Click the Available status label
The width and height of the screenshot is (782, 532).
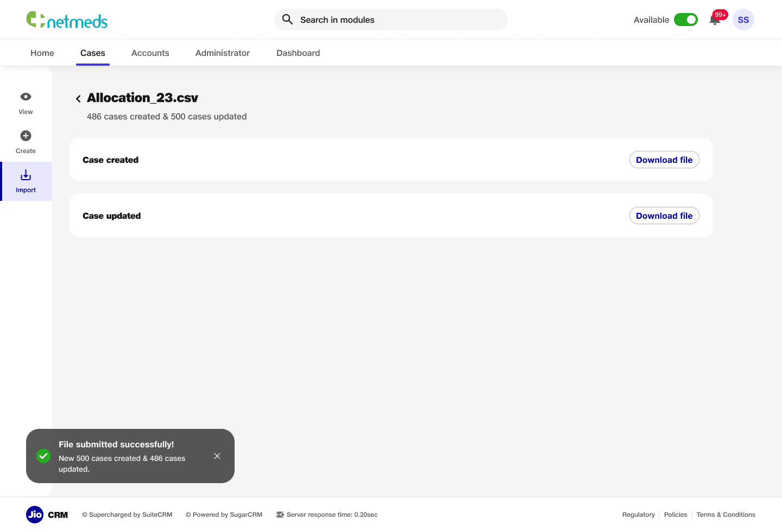click(651, 20)
